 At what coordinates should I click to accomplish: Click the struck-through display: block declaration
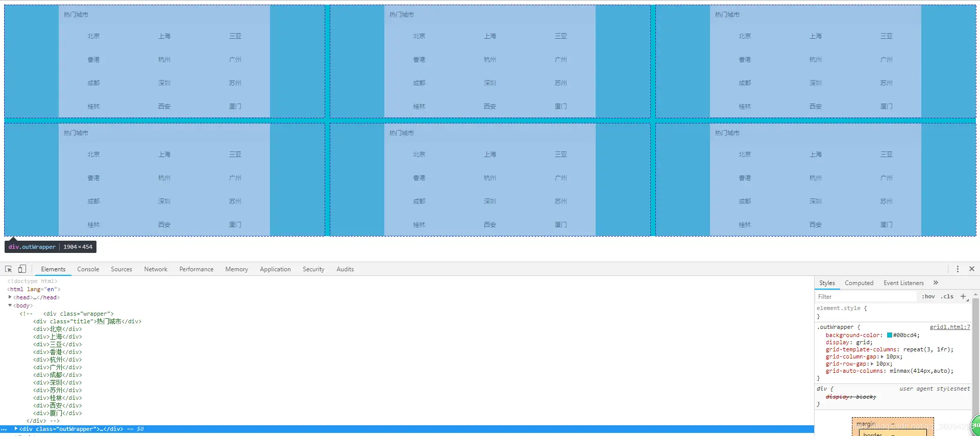pos(851,396)
